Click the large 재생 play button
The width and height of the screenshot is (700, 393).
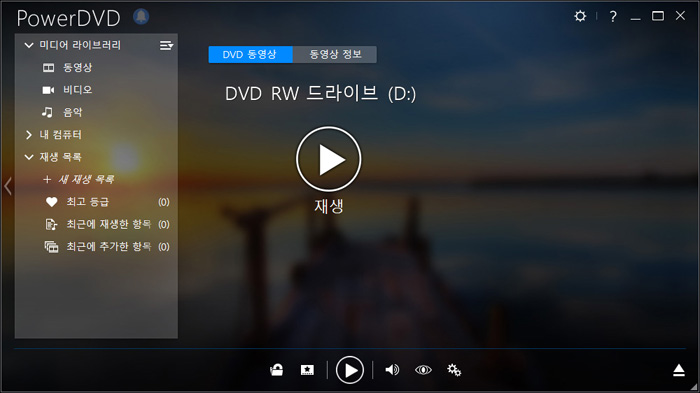tap(329, 159)
